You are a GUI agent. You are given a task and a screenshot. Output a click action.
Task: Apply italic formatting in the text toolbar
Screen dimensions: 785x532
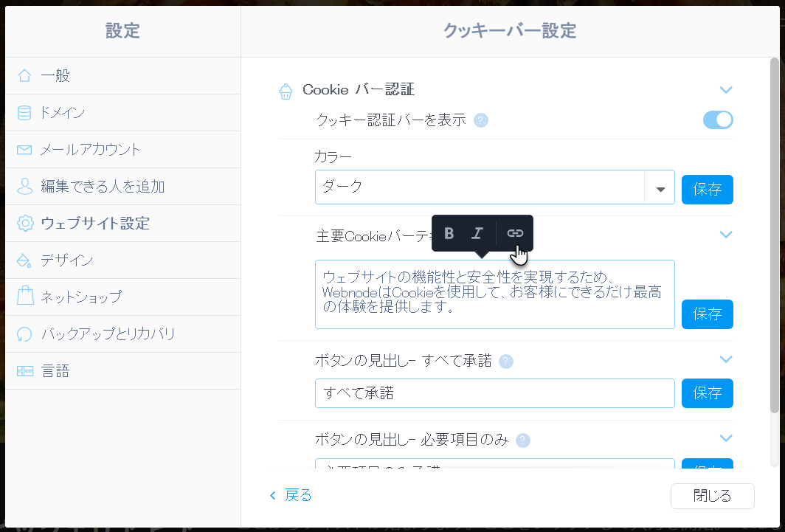pyautogui.click(x=477, y=233)
